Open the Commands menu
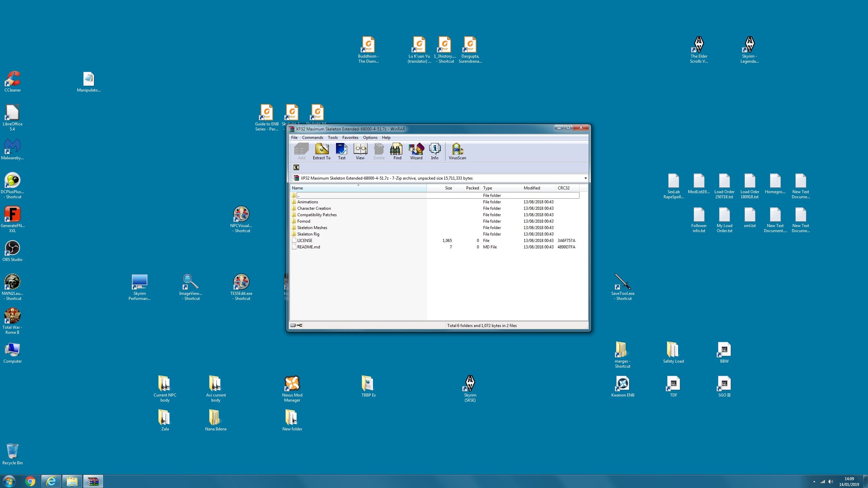Image resolution: width=868 pixels, height=488 pixels. [x=312, y=138]
